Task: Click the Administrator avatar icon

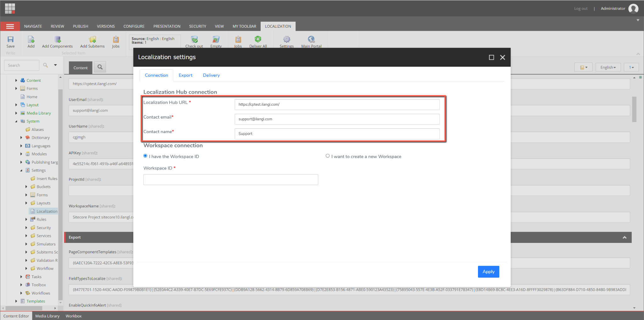Action: pos(633,8)
